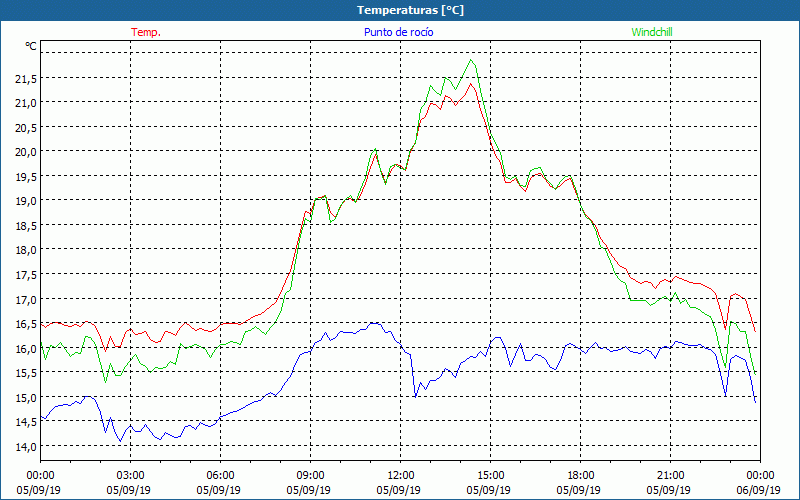Viewport: 800px width, 500px height.
Task: Click the "14,5" y-axis value
Action: 26,422
